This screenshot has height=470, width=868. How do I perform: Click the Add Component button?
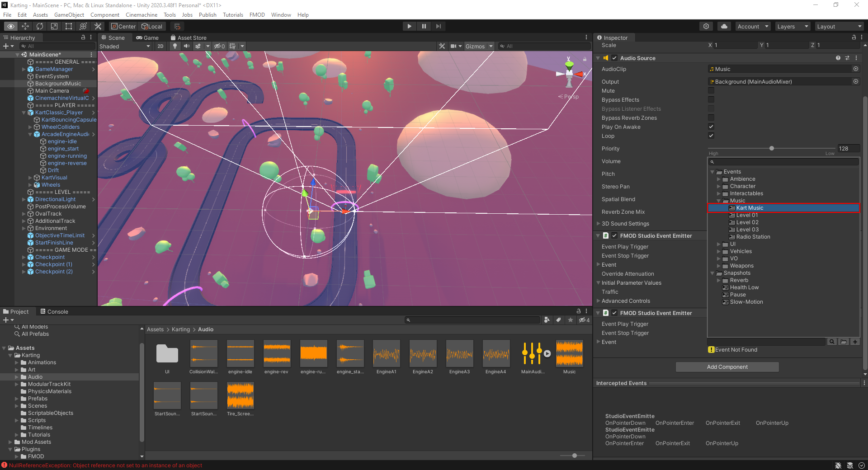726,367
